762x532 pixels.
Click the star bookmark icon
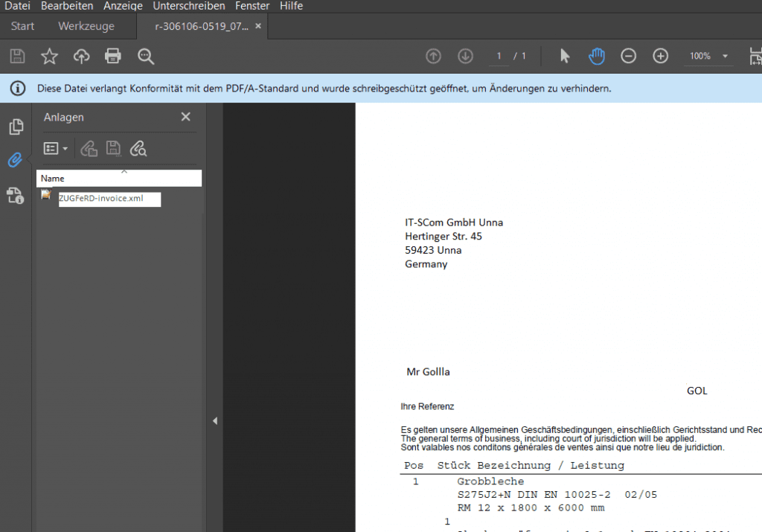click(49, 57)
